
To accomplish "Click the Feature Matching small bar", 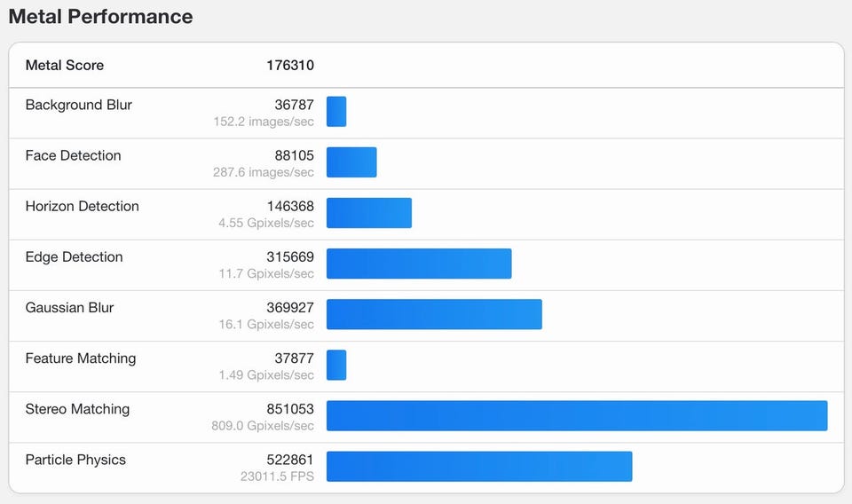I will 336,365.
